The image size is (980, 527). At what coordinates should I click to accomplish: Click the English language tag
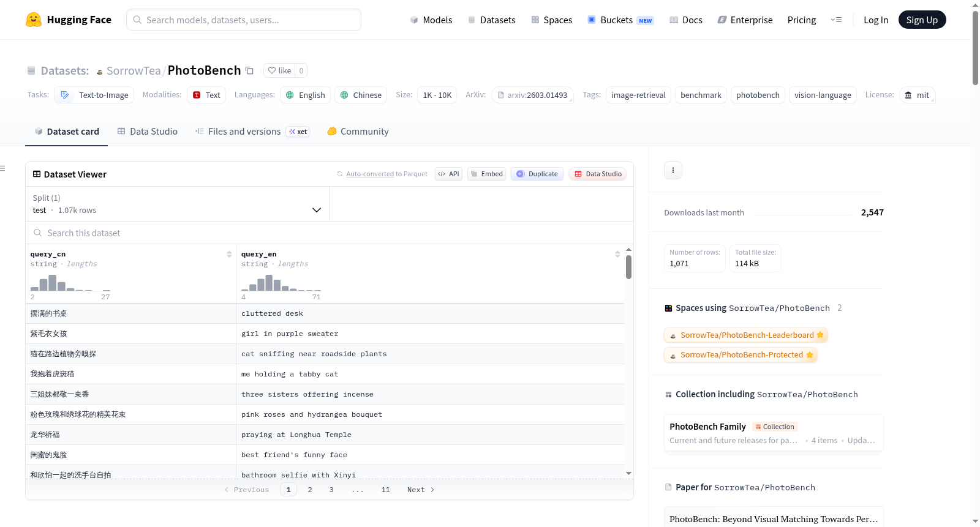(306, 95)
